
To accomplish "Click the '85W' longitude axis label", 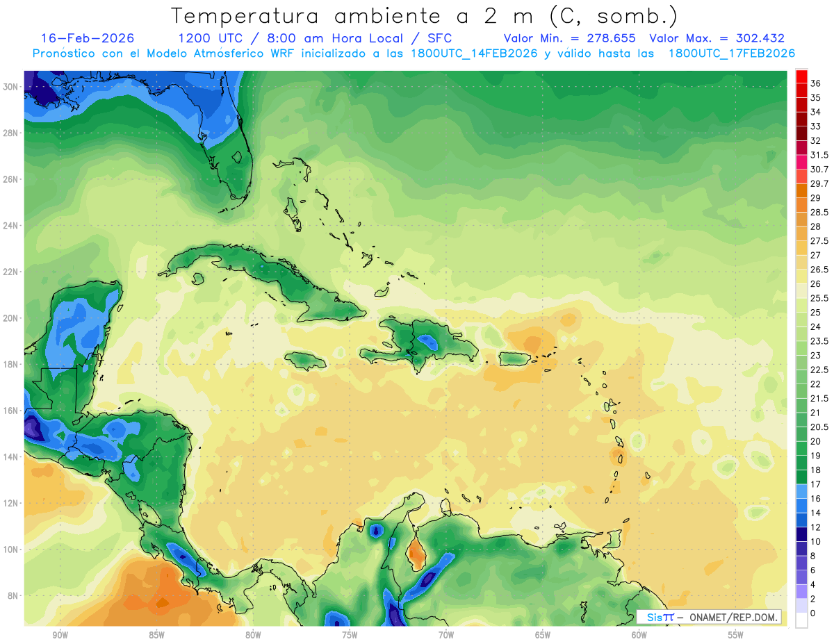I will point(156,636).
